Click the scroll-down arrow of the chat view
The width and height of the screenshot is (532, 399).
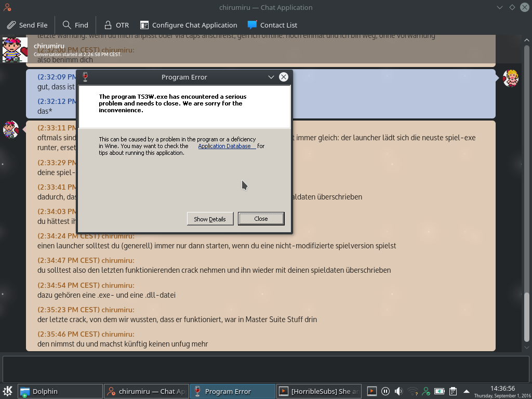pos(526,347)
